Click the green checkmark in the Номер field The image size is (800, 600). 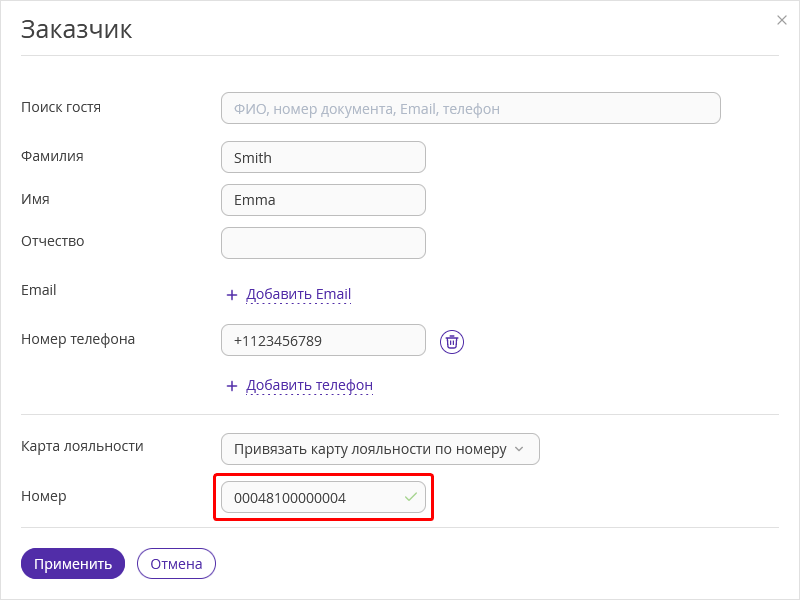[x=411, y=496]
